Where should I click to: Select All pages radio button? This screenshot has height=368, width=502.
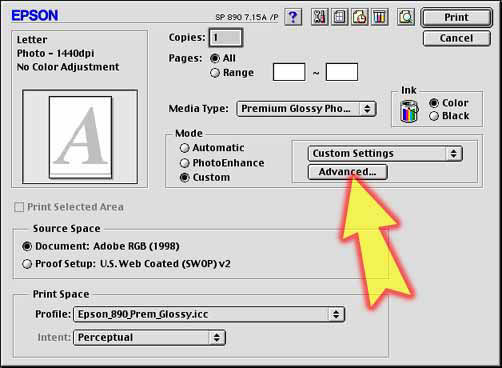click(x=215, y=59)
